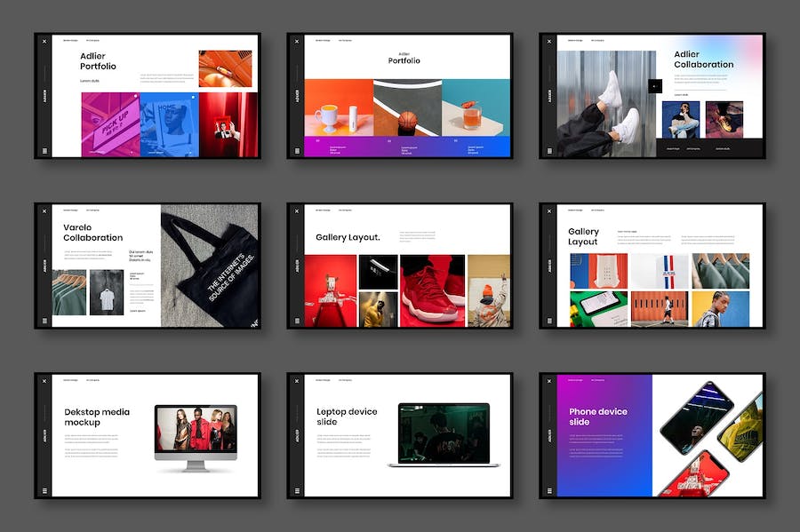
Task: Open the hamburger menu on the Adlier Collaboration slide
Action: [548, 151]
